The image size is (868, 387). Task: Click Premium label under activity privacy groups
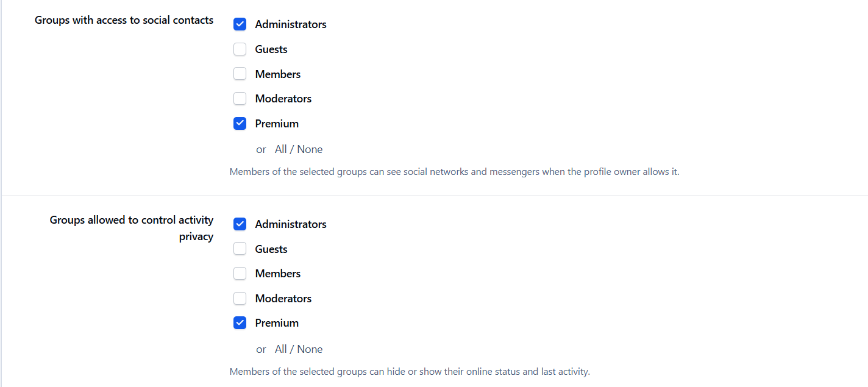[x=277, y=323]
